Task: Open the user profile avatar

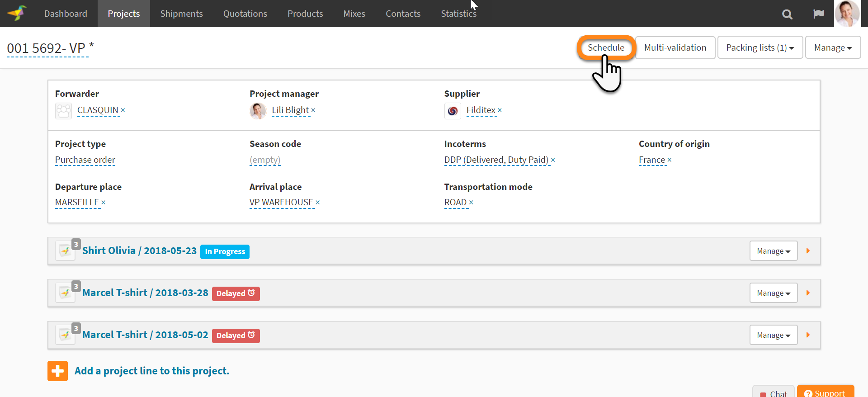Action: pos(847,14)
